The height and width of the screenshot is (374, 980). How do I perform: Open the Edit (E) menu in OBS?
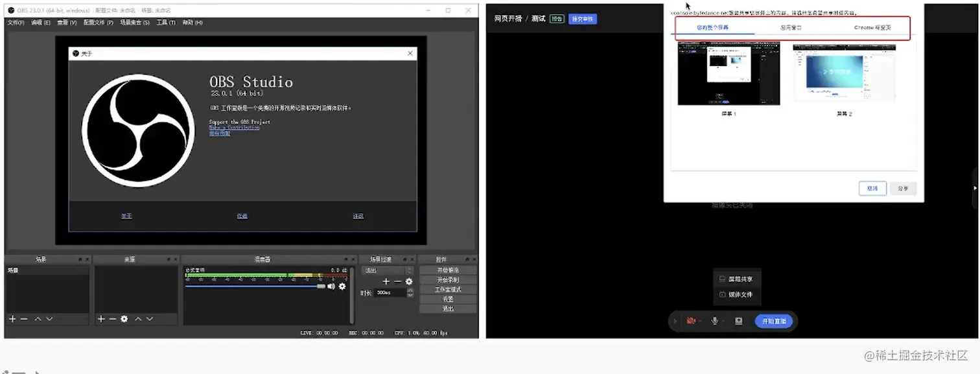pos(40,23)
